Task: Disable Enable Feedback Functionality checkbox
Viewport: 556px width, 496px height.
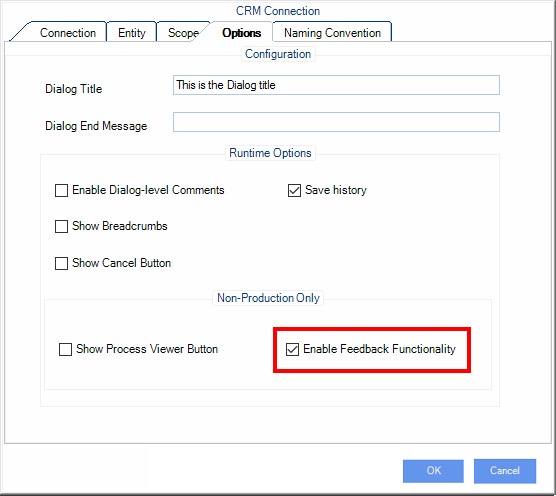Action: [293, 349]
